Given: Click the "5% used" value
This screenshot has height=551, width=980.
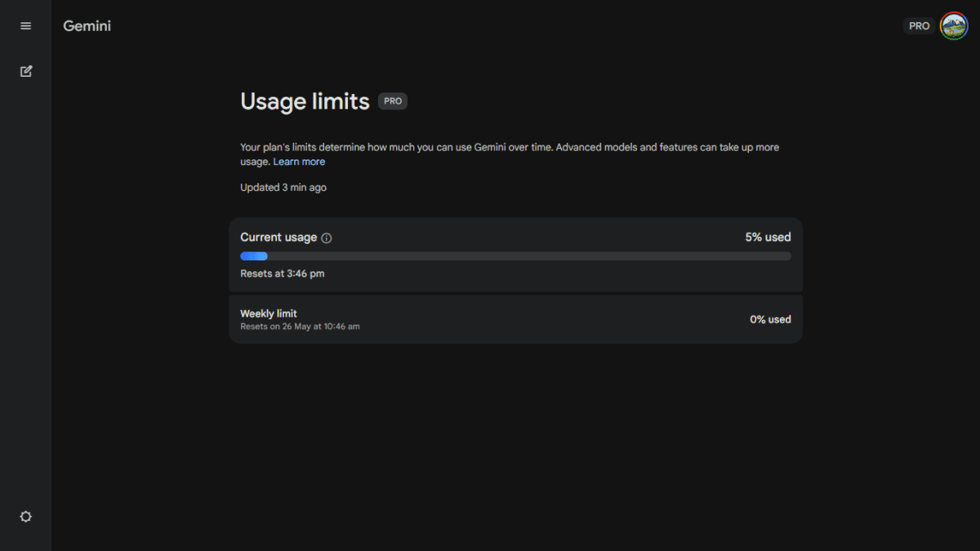Looking at the screenshot, I should [x=768, y=238].
